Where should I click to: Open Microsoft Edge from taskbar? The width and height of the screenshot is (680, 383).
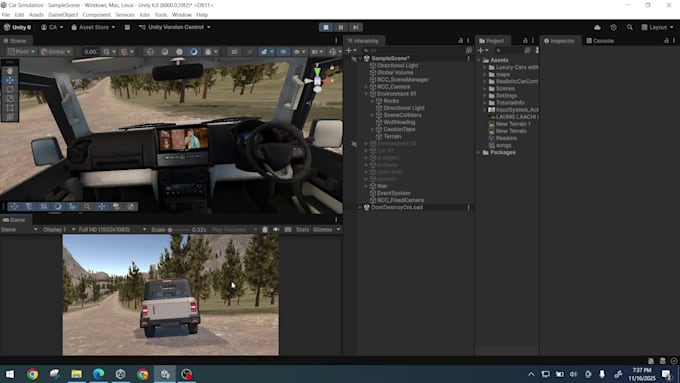pyautogui.click(x=98, y=374)
